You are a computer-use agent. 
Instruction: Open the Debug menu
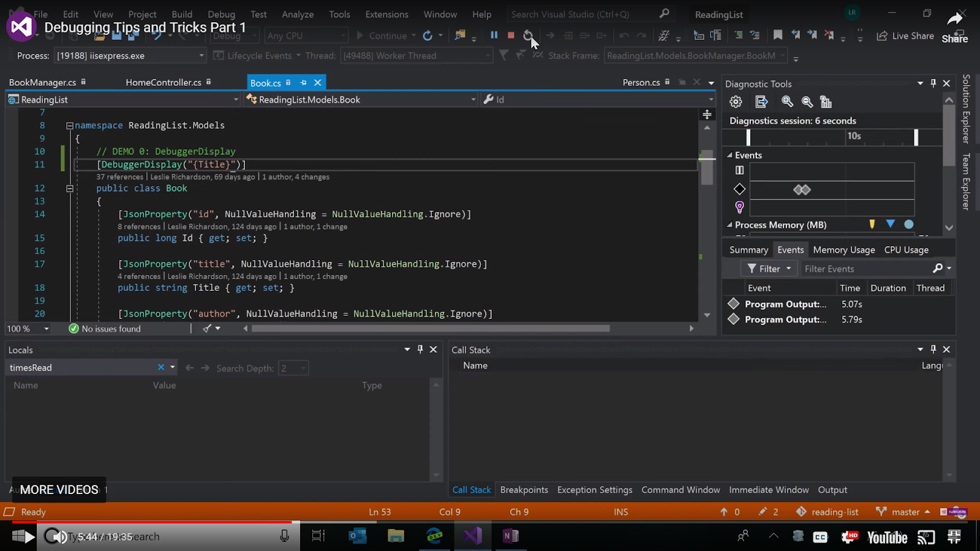[x=221, y=14]
